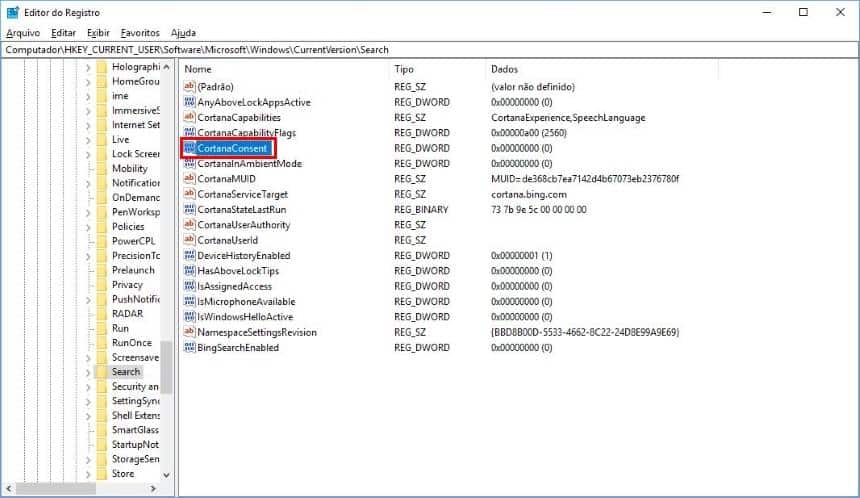Expand the Security and Maintenance node

(x=88, y=387)
